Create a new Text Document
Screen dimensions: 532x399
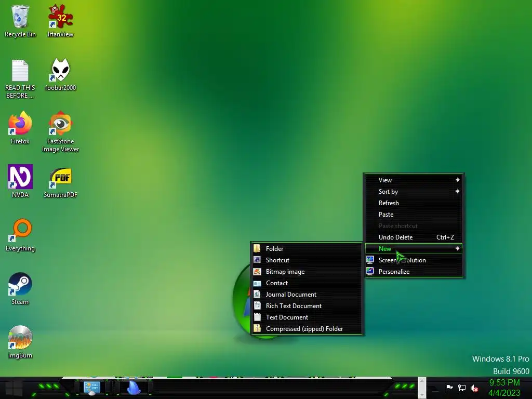click(x=307, y=317)
